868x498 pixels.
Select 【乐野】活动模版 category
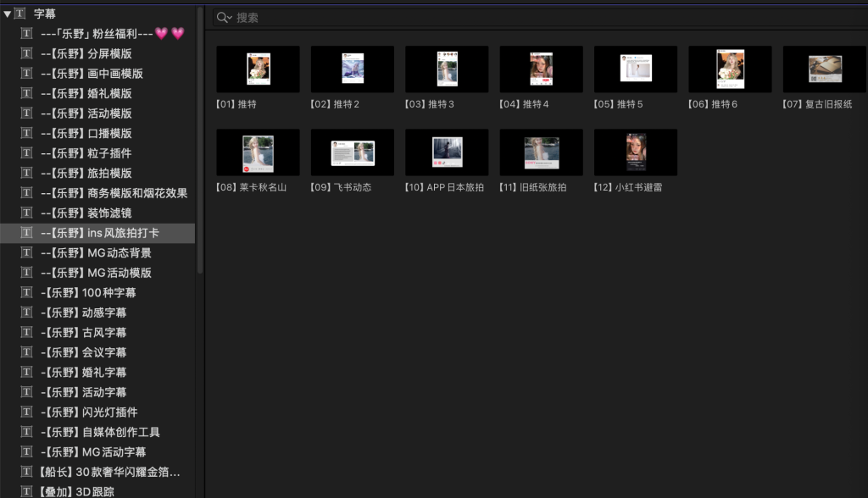(x=97, y=113)
